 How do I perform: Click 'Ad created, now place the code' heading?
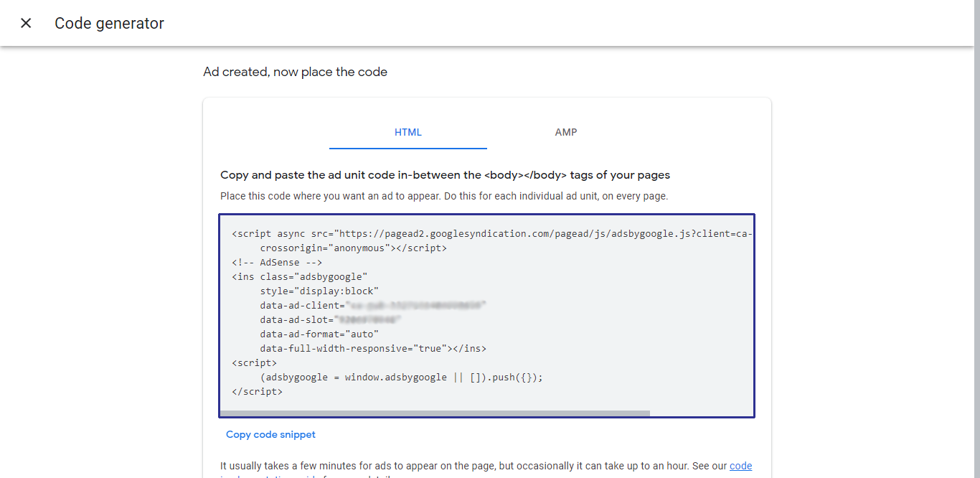pos(295,72)
